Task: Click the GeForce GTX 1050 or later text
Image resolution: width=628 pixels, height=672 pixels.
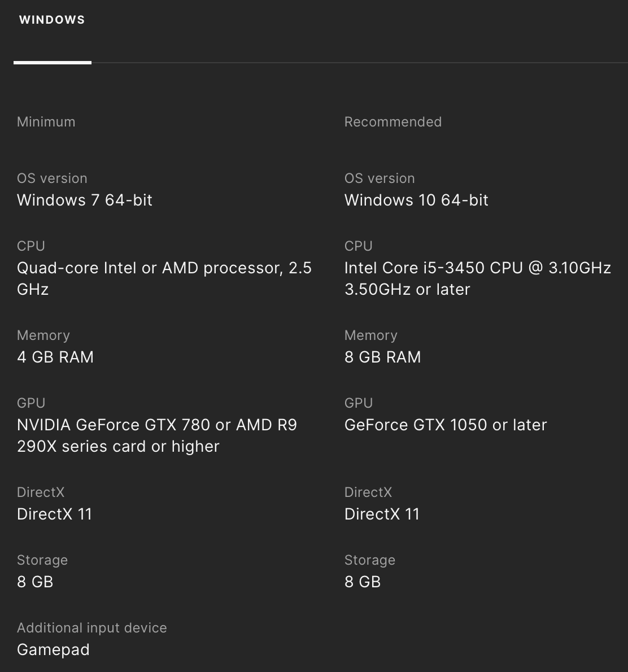Action: pos(446,425)
